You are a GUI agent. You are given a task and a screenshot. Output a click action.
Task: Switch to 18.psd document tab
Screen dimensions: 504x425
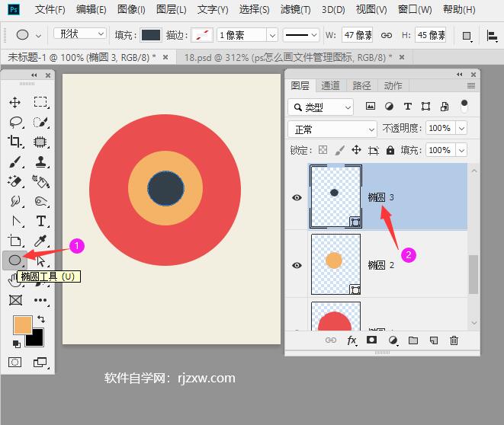pos(287,57)
